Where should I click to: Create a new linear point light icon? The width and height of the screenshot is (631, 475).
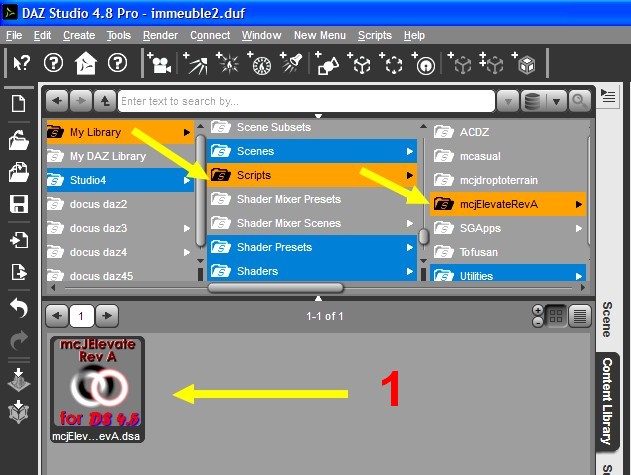pos(260,63)
